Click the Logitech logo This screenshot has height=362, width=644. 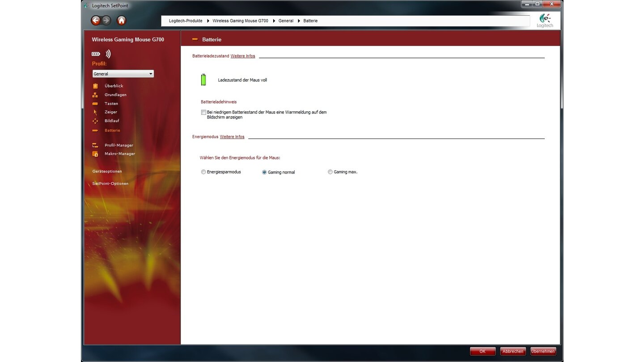click(x=545, y=21)
